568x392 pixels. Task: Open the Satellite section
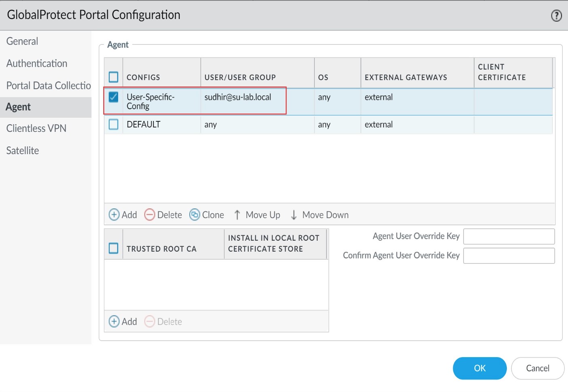[22, 150]
